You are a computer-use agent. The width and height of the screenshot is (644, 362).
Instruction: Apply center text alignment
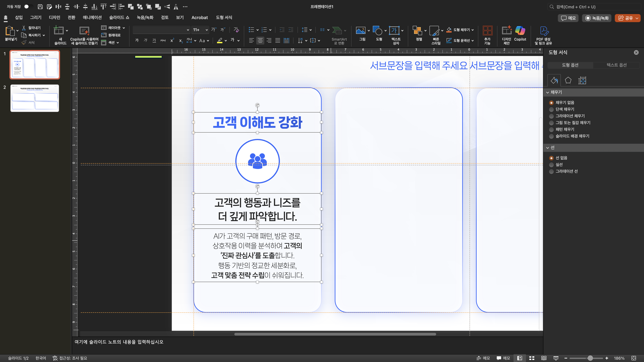260,40
